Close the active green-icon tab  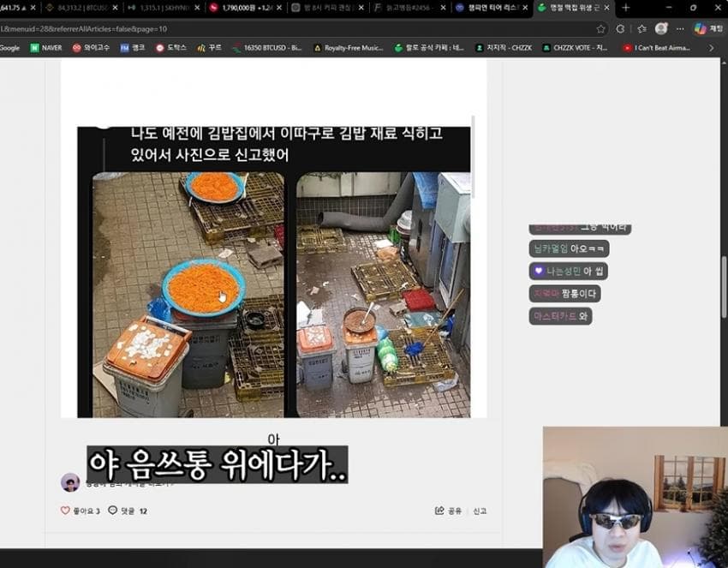(x=606, y=8)
